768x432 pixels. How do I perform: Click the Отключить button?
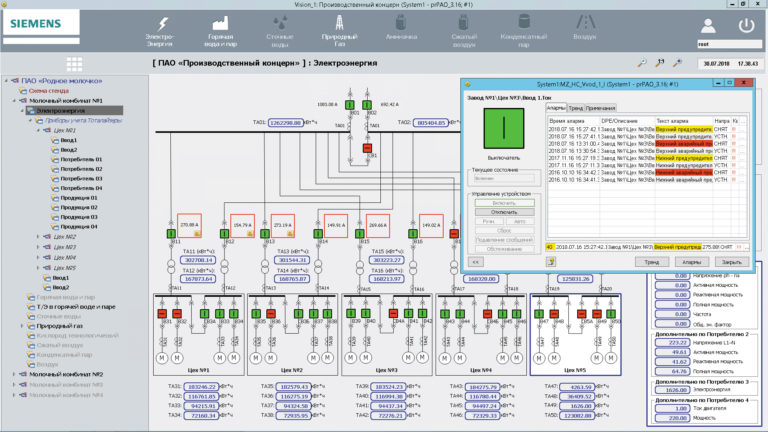tap(504, 212)
